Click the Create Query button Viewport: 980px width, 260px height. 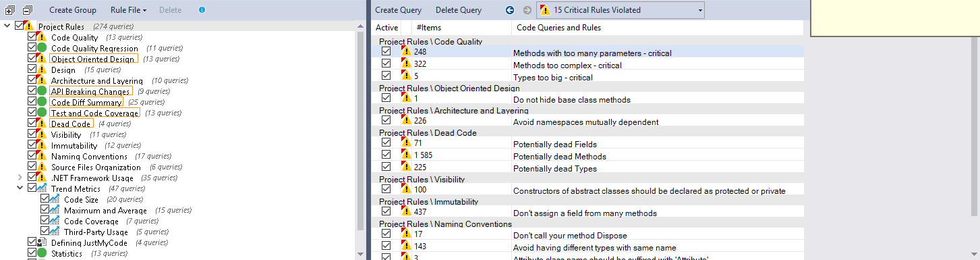[x=399, y=10]
